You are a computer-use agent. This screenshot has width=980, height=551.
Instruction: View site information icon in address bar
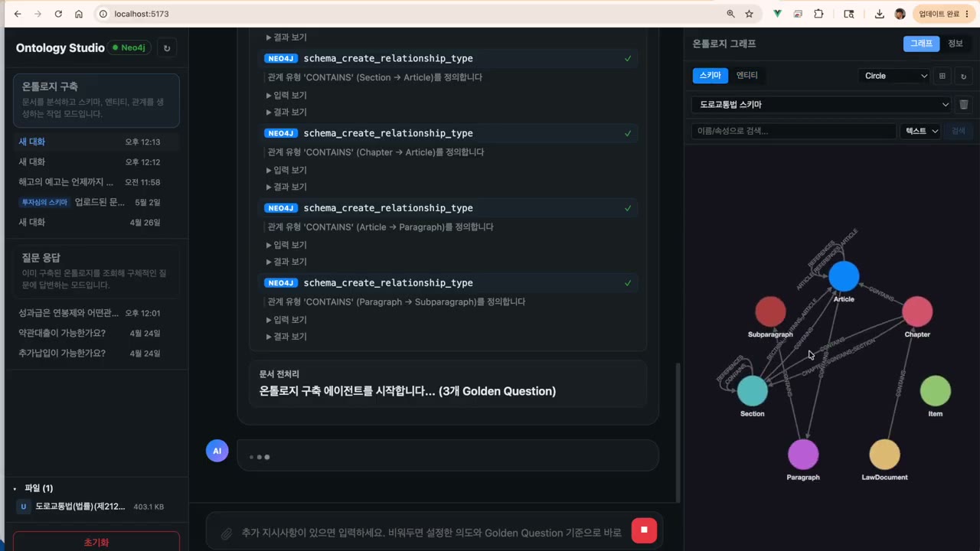pyautogui.click(x=103, y=14)
